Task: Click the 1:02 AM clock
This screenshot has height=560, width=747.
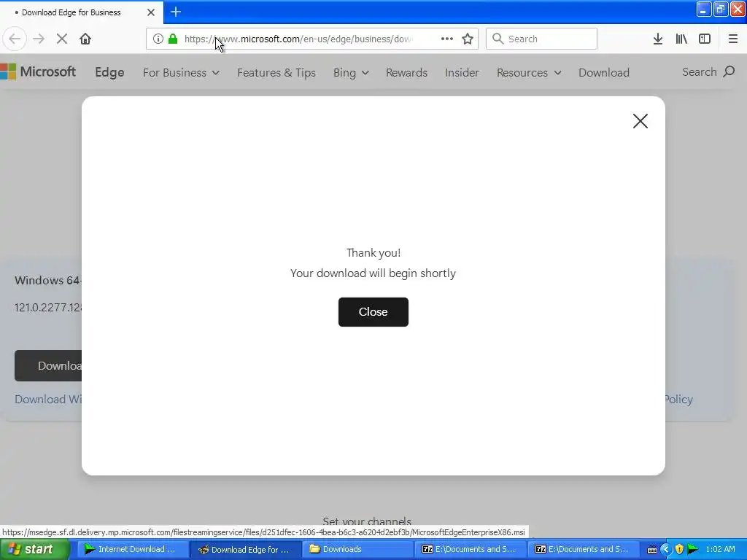Action: pyautogui.click(x=720, y=549)
